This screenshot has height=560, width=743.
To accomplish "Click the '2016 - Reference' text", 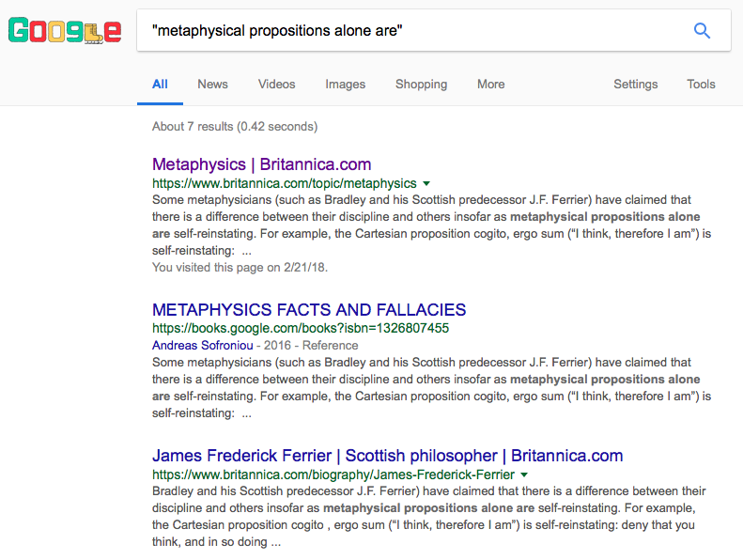I will pos(311,345).
